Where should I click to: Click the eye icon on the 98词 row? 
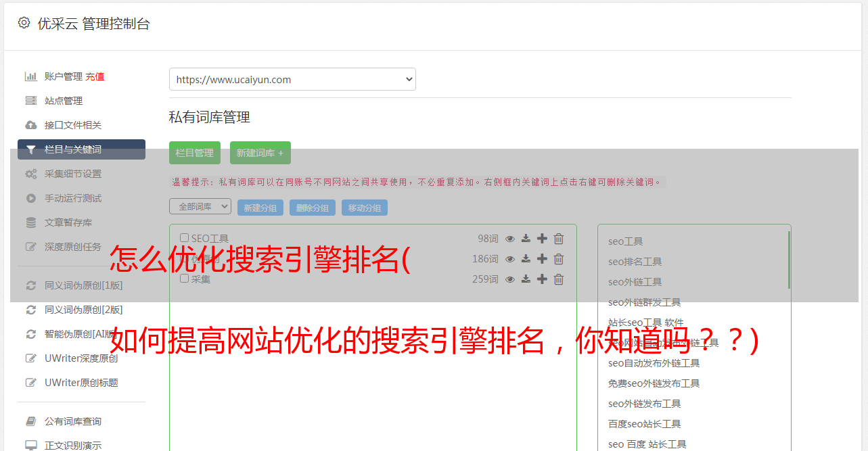coord(510,239)
